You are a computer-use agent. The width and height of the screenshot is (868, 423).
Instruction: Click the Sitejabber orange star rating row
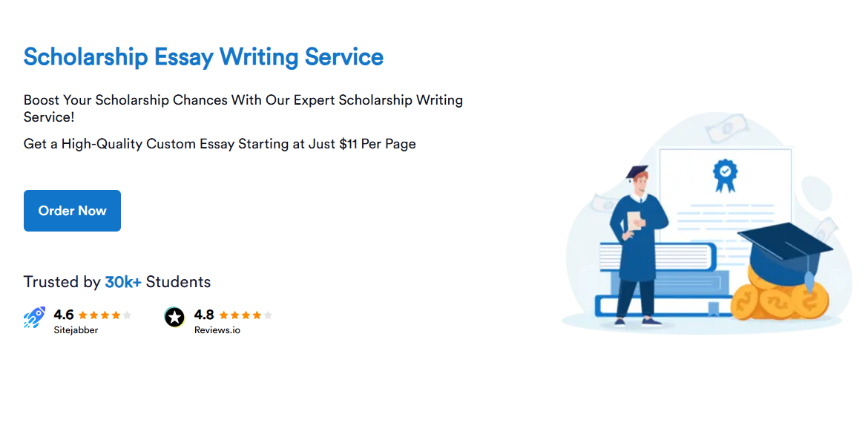[105, 315]
